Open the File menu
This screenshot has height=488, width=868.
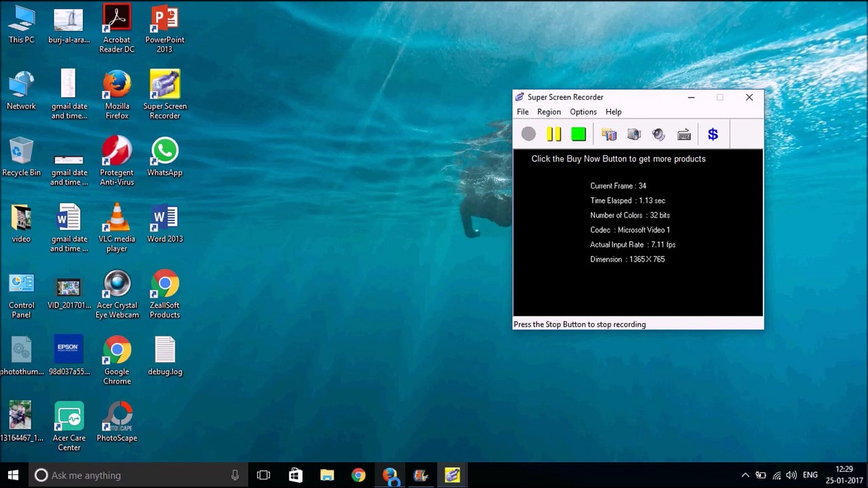pos(522,112)
